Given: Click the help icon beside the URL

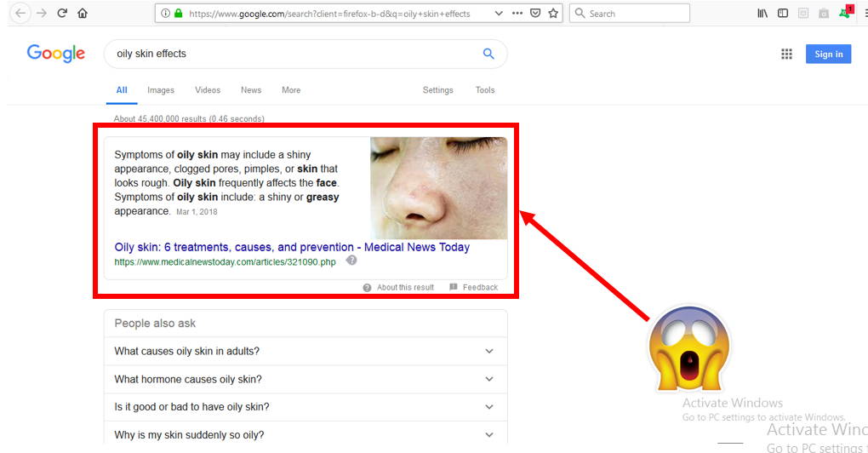Looking at the screenshot, I should [351, 261].
